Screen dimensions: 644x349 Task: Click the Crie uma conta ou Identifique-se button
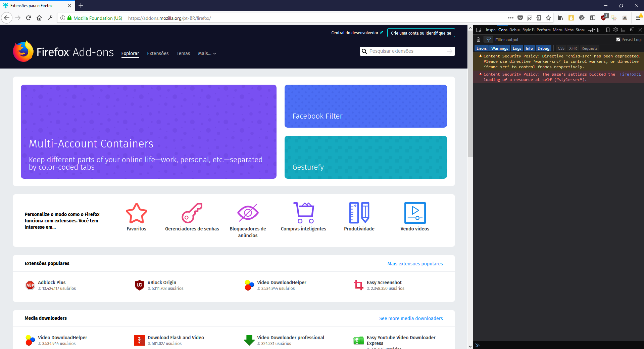click(421, 33)
